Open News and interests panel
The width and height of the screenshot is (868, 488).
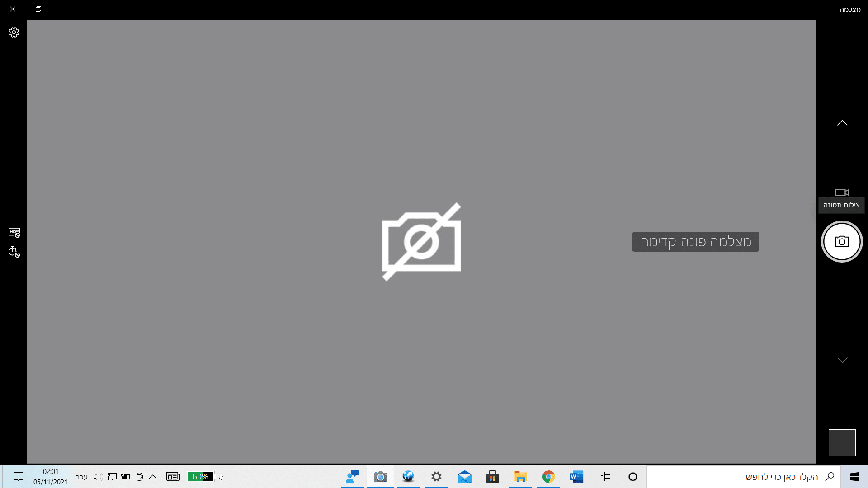pyautogui.click(x=173, y=477)
